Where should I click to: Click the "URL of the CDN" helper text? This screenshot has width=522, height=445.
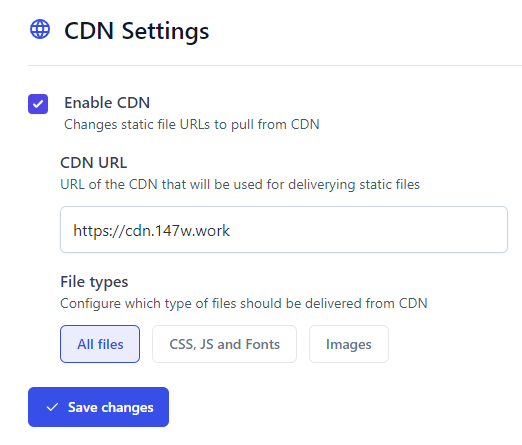coord(240,185)
